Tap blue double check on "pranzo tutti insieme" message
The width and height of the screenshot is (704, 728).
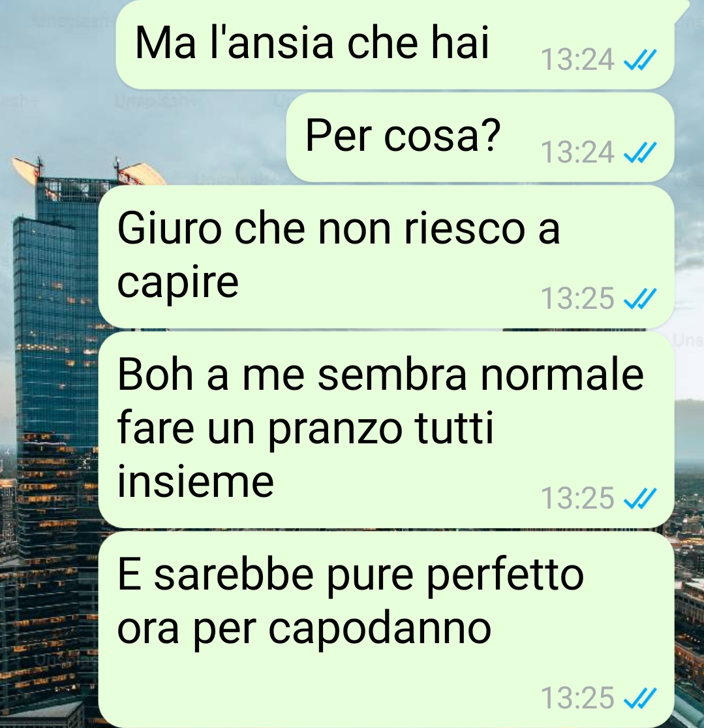click(x=640, y=498)
